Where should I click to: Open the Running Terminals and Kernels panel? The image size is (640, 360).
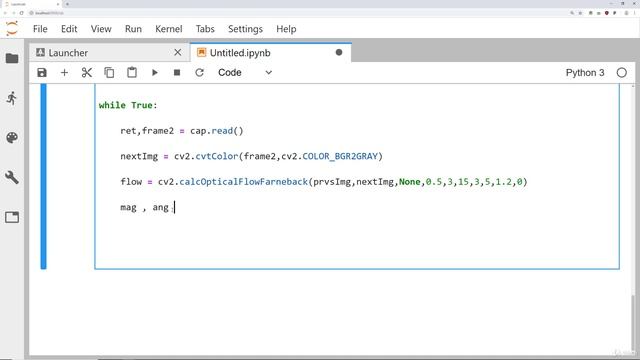click(x=12, y=98)
